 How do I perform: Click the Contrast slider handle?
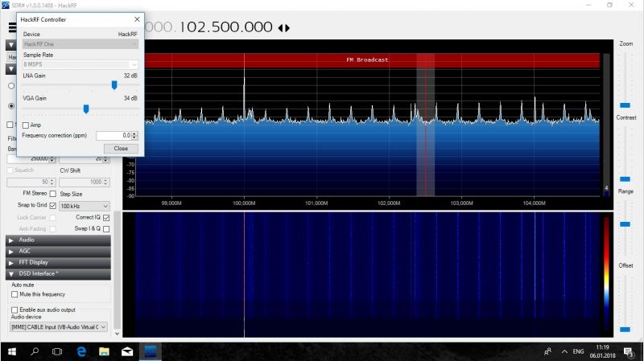(625, 178)
